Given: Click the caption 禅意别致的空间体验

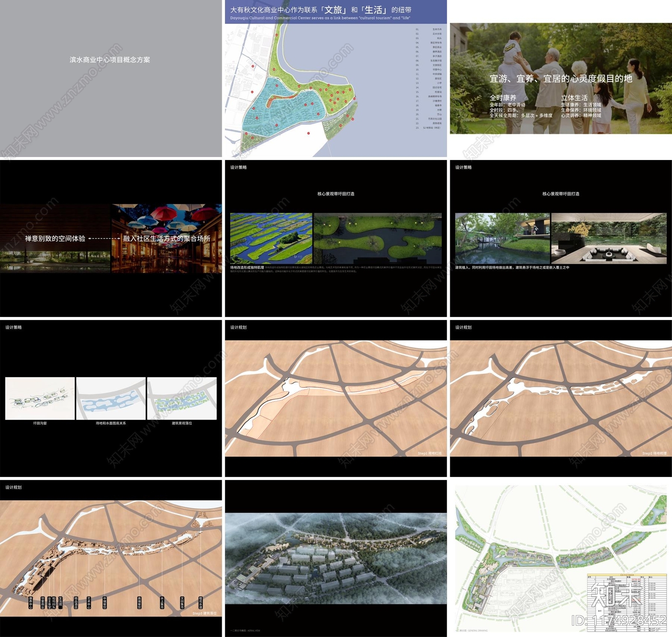Looking at the screenshot, I should click(x=55, y=239).
